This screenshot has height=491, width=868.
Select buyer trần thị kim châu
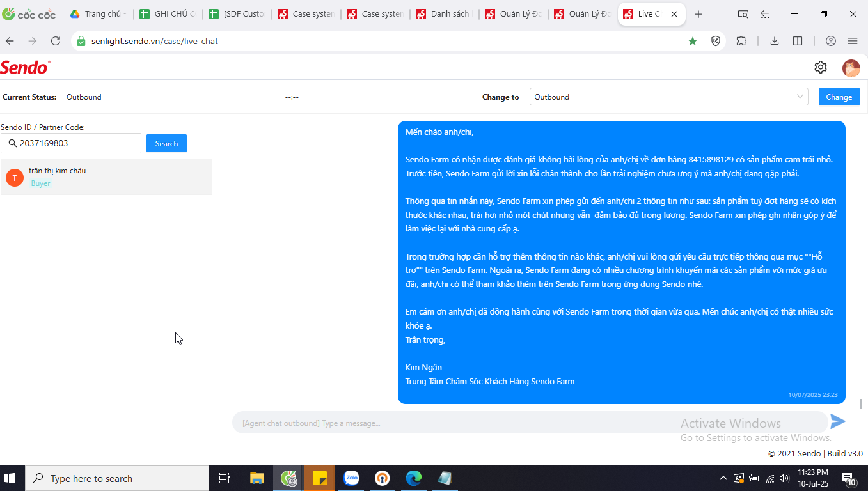coord(106,177)
